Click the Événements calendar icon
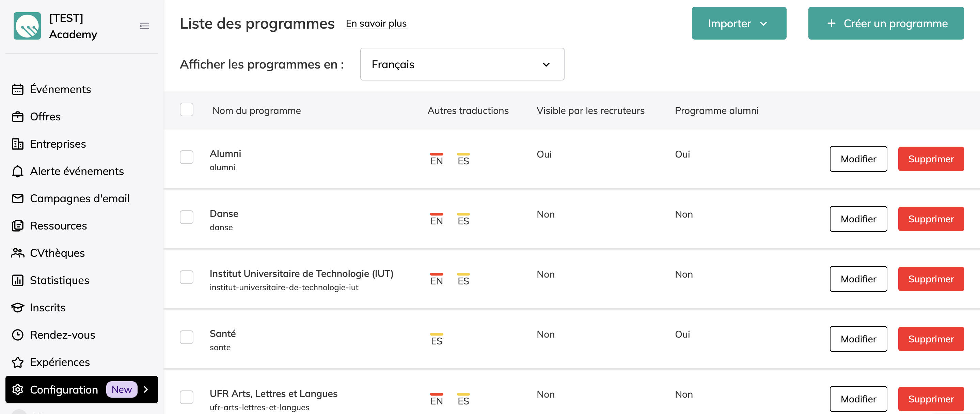 coord(17,89)
